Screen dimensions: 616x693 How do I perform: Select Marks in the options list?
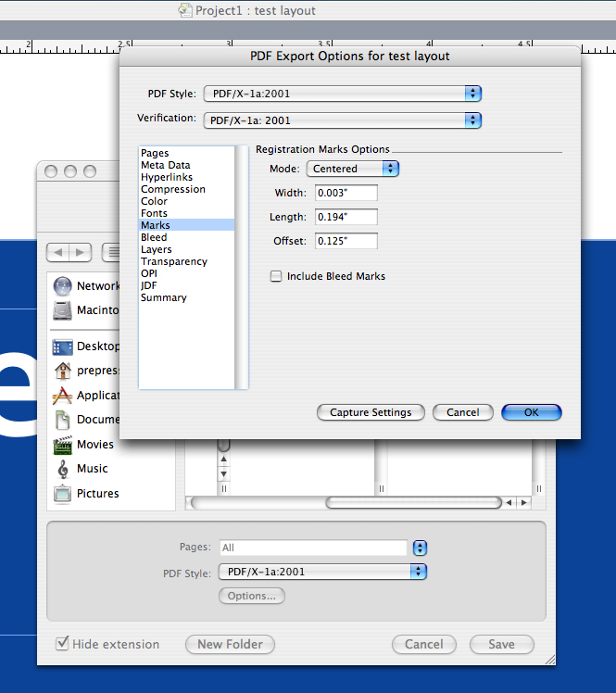186,225
